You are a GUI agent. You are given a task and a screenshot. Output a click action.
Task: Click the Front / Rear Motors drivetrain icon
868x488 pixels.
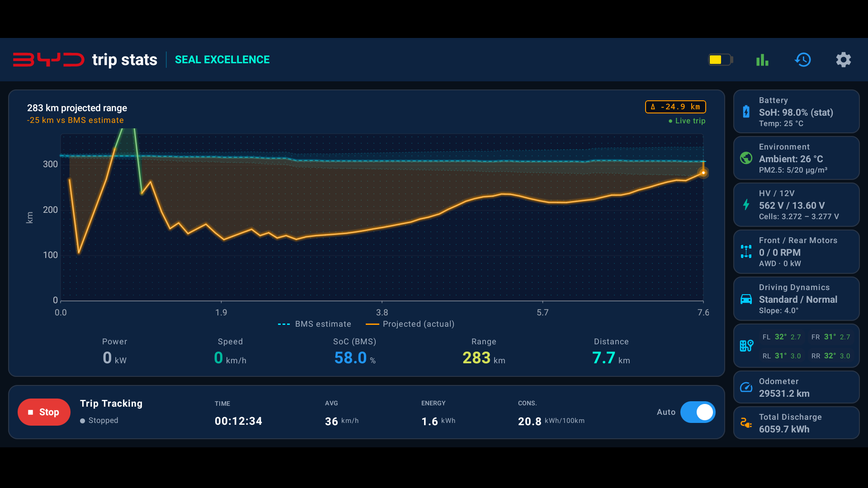(x=746, y=252)
